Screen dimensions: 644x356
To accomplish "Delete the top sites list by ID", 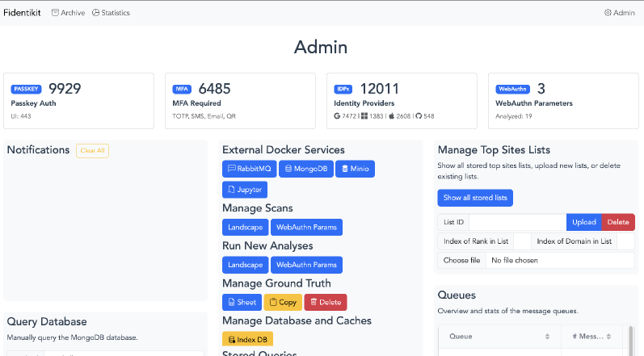I will tap(618, 222).
